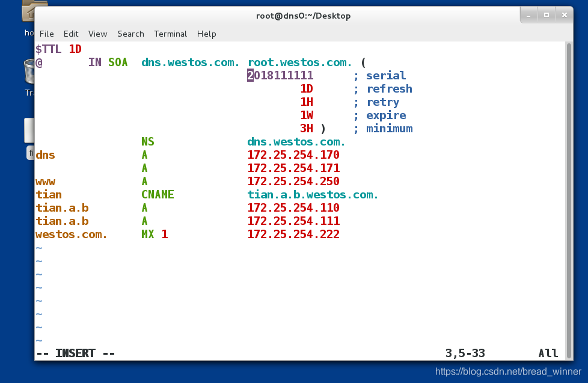Click IP address 172.25.254.222
Image resolution: width=588 pixels, height=383 pixels.
pos(293,234)
